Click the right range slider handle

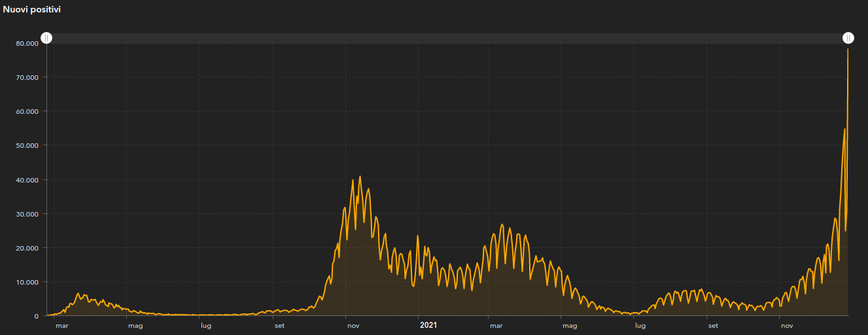click(x=848, y=38)
